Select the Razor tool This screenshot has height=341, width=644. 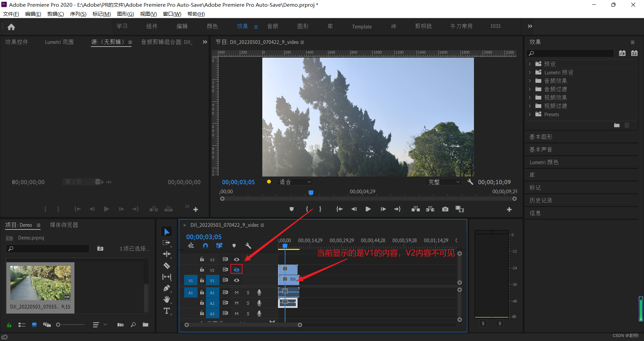pos(167,266)
